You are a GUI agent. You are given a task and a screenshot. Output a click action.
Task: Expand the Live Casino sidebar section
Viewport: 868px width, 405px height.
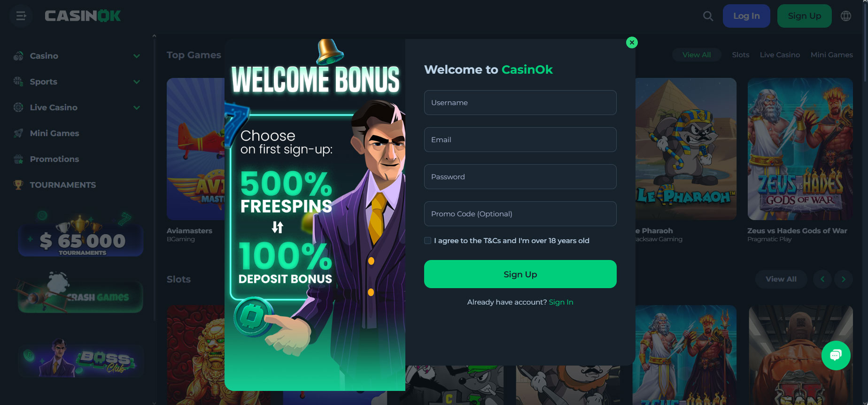[136, 107]
